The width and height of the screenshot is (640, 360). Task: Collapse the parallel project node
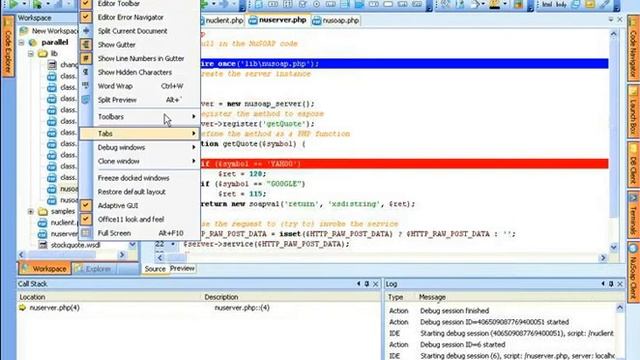pyautogui.click(x=22, y=42)
